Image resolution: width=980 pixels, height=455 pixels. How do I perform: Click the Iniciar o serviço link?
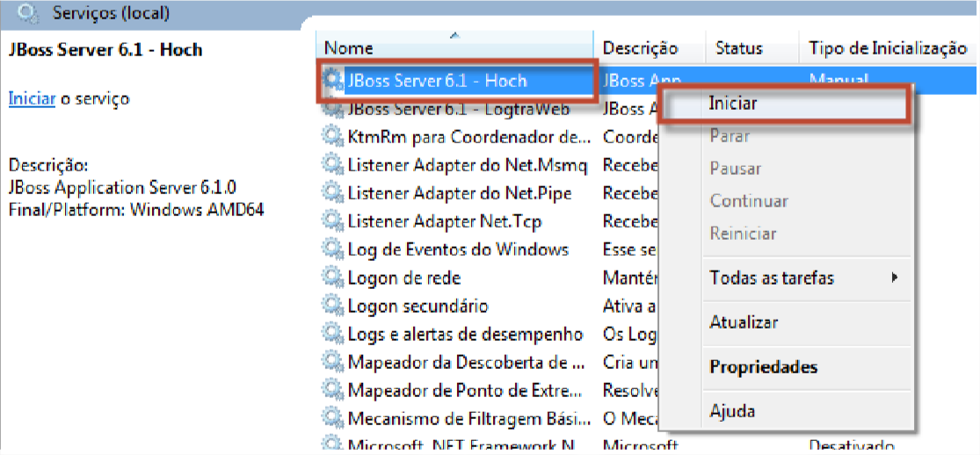click(32, 98)
